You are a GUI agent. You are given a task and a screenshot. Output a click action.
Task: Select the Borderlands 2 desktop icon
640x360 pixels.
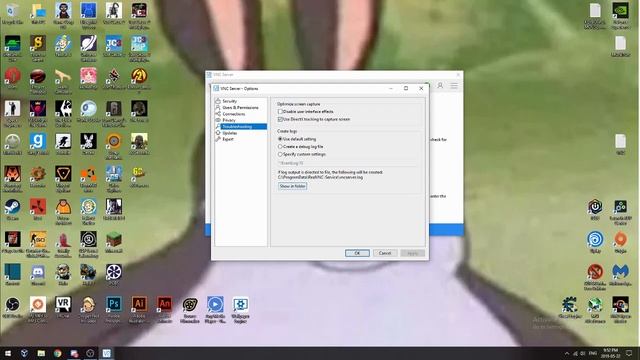click(139, 81)
